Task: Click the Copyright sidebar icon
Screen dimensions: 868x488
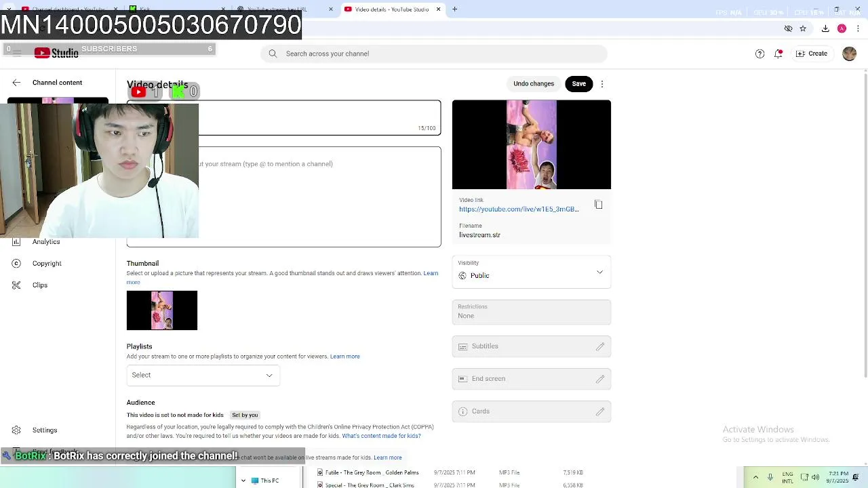Action: click(x=16, y=264)
